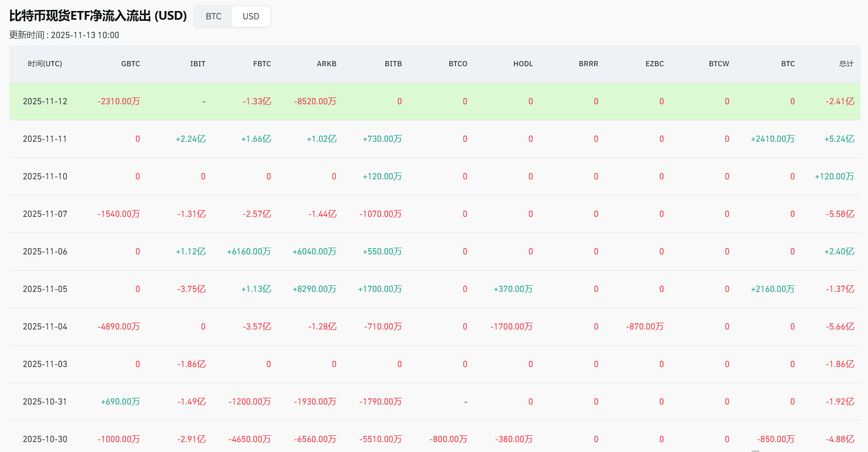The width and height of the screenshot is (868, 452).
Task: Select the BITB column header
Action: click(x=393, y=64)
